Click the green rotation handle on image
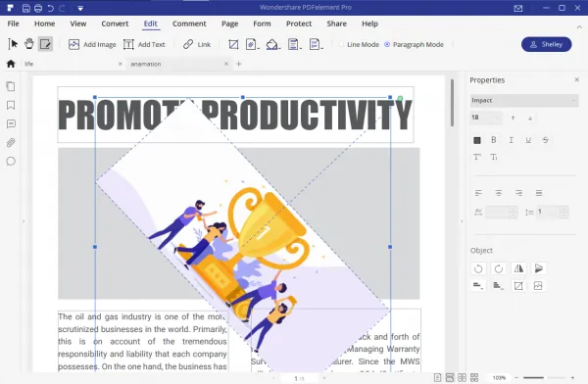Viewport: 588px width, 384px height. 400,99
